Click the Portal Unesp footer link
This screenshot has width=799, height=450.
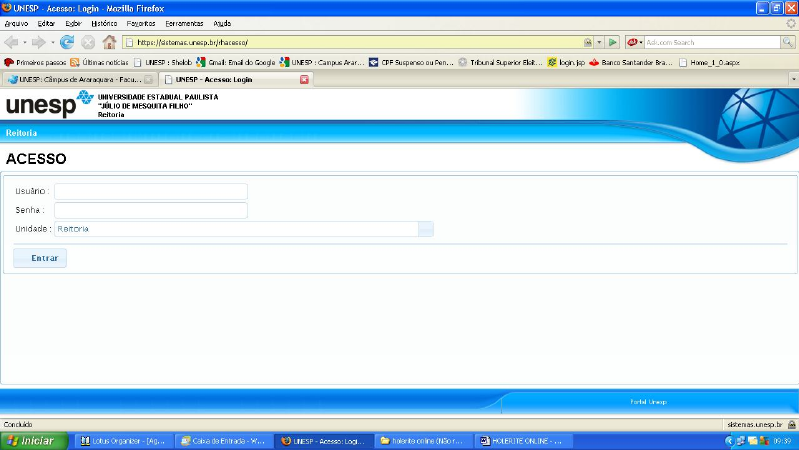point(648,402)
